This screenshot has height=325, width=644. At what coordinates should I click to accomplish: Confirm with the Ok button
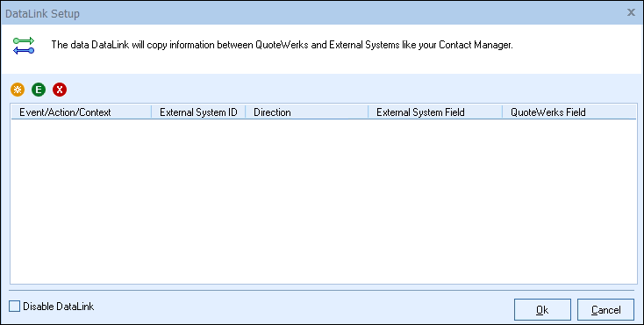[542, 310]
